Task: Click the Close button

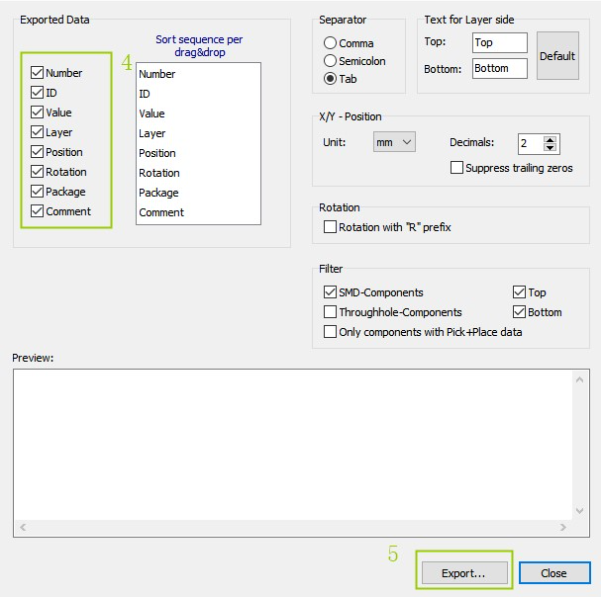Action: (x=553, y=573)
